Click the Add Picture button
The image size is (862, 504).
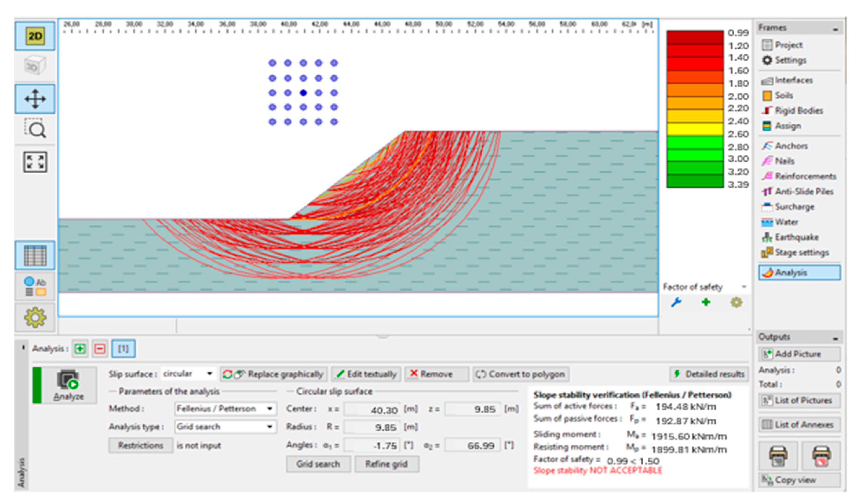click(799, 354)
